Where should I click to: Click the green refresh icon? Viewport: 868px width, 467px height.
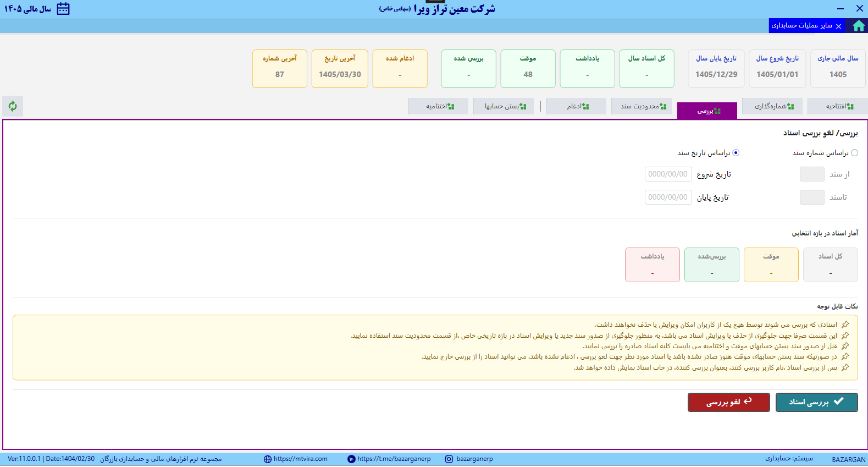click(x=13, y=106)
